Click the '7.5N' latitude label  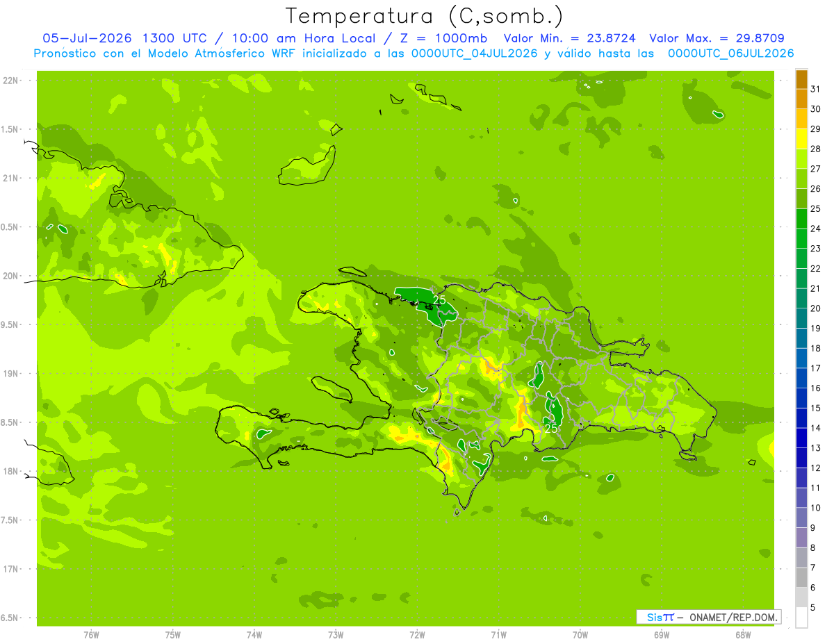point(10,520)
